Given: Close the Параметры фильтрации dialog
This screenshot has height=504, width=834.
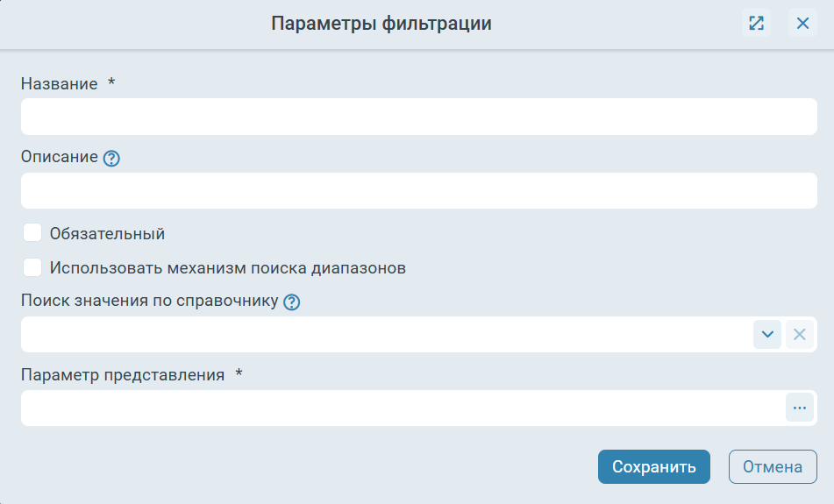Looking at the screenshot, I should [x=802, y=23].
